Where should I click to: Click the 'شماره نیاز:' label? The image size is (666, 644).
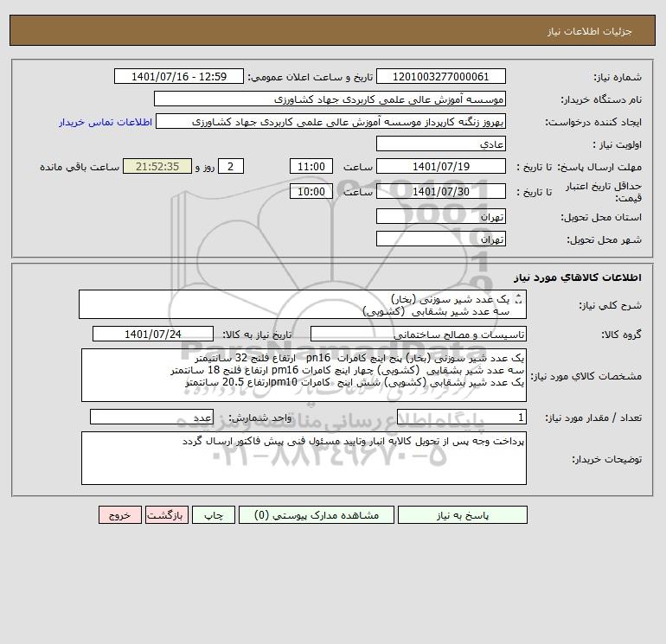(x=618, y=77)
